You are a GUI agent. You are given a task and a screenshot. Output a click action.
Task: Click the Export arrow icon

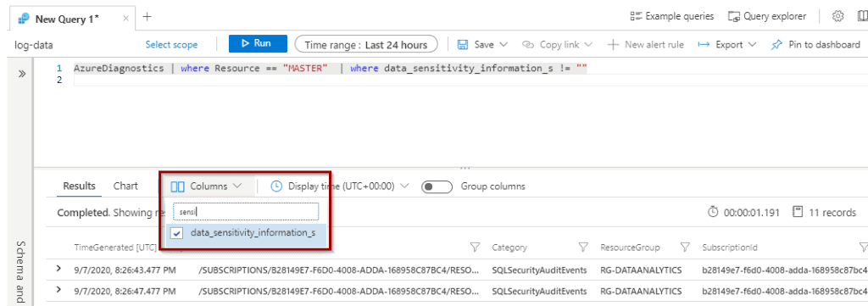704,44
